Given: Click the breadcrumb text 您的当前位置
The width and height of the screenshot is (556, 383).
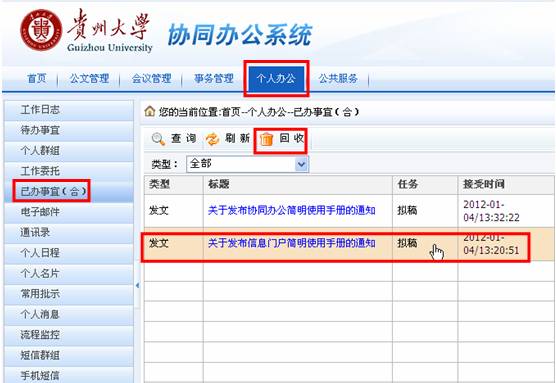Looking at the screenshot, I should (x=189, y=112).
